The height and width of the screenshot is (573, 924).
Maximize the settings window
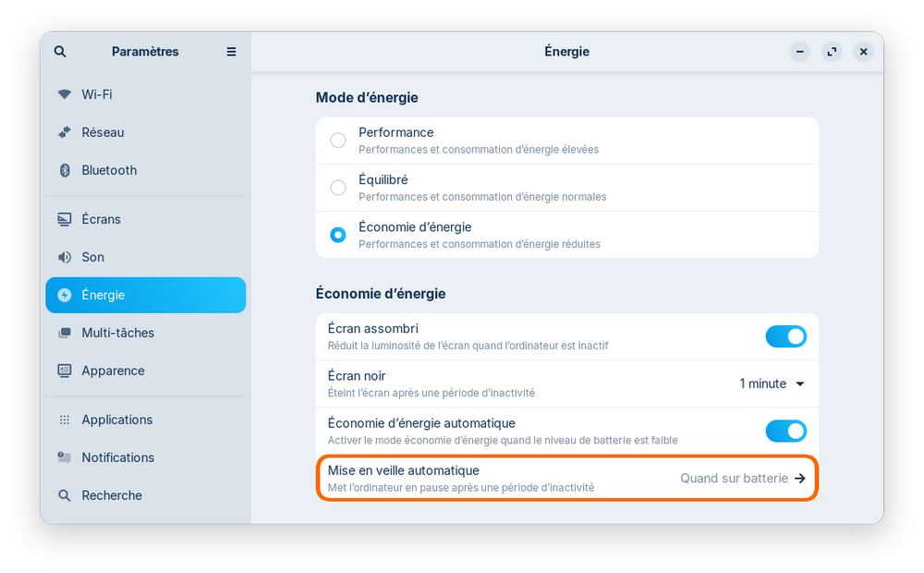(833, 52)
